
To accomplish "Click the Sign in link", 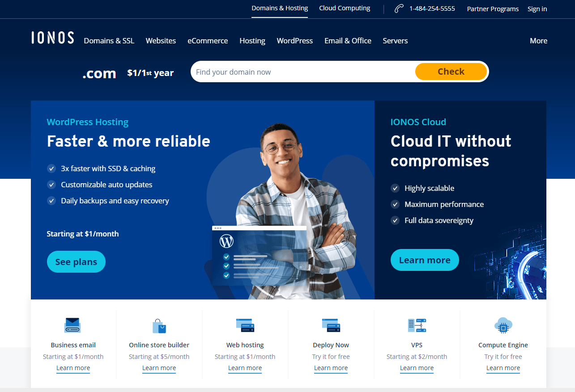I will pos(537,9).
